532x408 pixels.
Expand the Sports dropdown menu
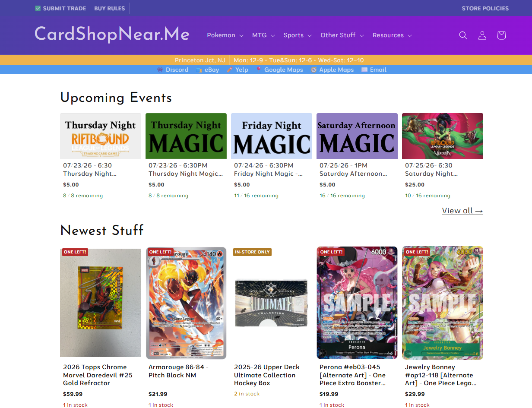(298, 35)
